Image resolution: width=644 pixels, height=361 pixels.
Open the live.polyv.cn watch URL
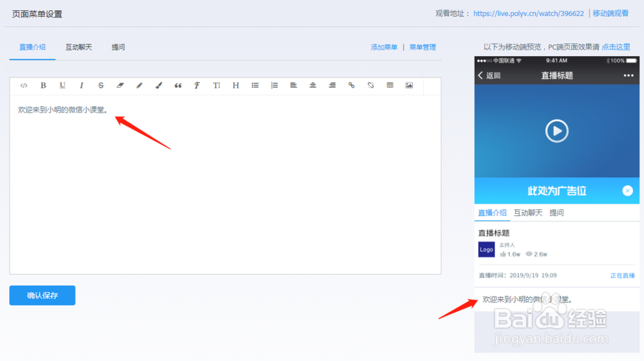click(x=529, y=14)
